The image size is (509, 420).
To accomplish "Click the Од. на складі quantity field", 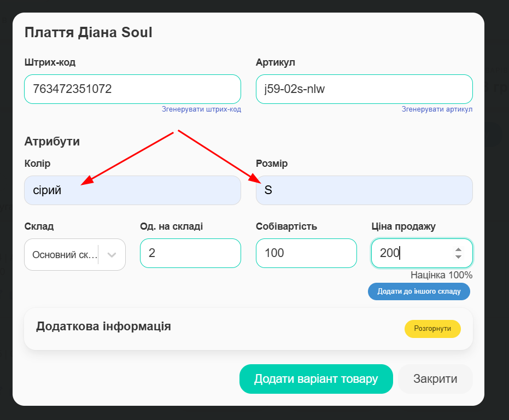I will click(190, 253).
